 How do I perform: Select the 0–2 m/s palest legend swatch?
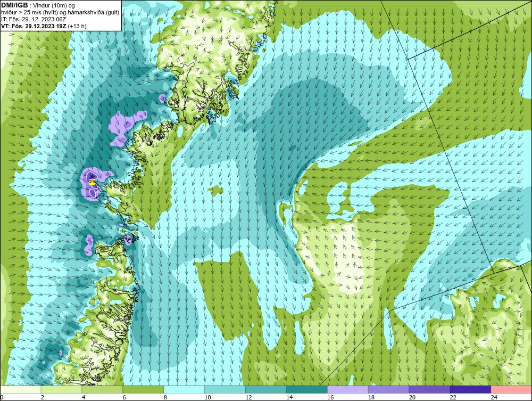[21, 389]
